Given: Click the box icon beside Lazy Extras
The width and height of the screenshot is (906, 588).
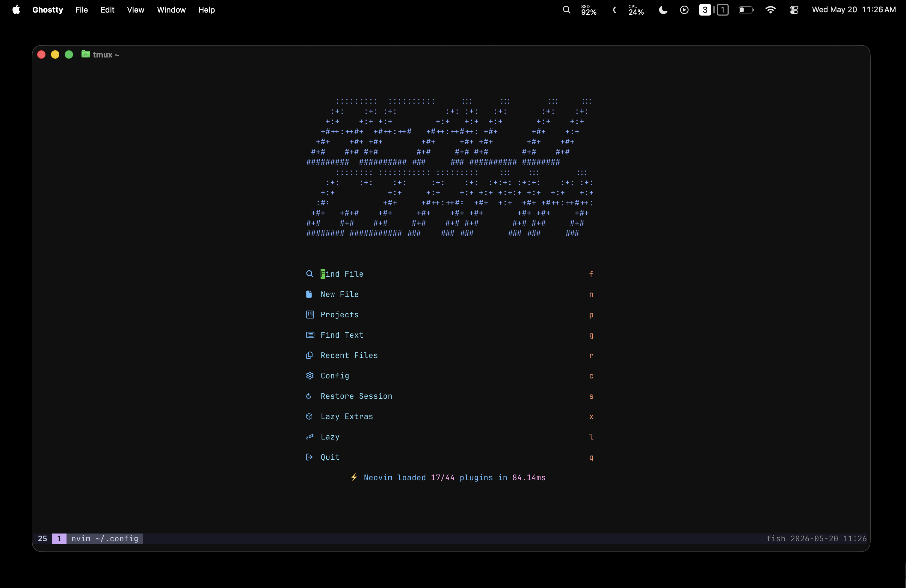Looking at the screenshot, I should [309, 416].
